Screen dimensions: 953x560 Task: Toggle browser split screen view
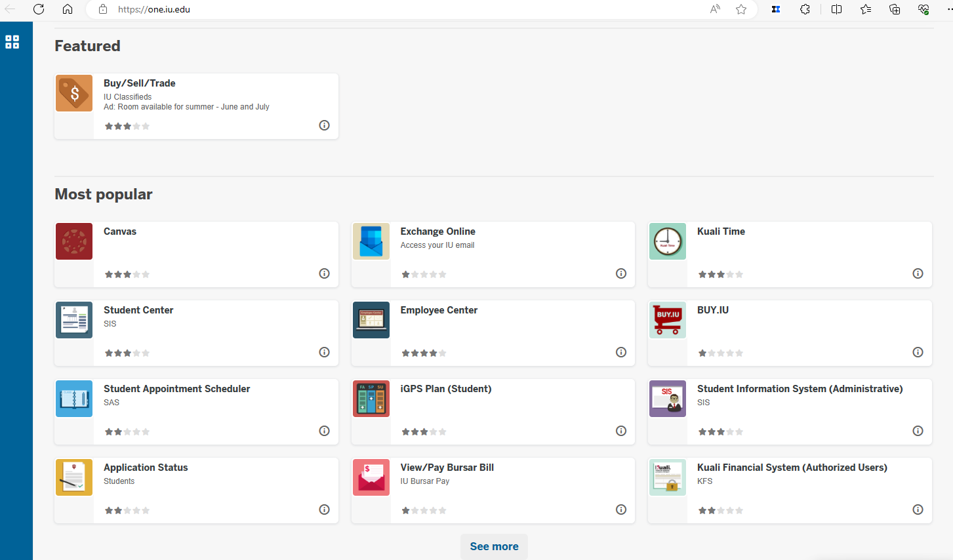[836, 9]
